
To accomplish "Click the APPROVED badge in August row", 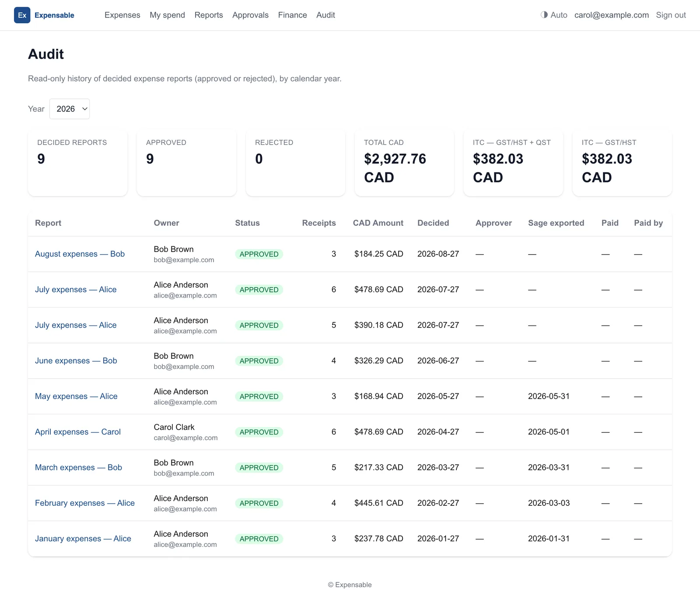I will tap(259, 254).
